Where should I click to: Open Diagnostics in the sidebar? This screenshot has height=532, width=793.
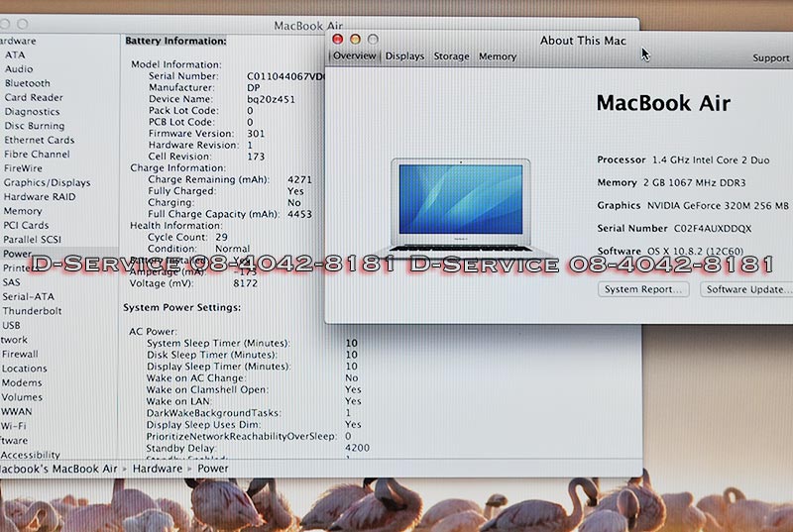coord(32,111)
